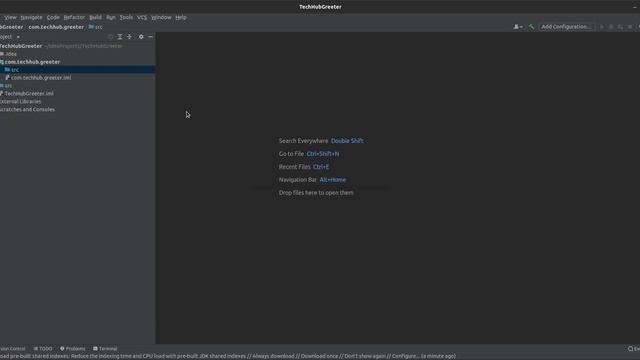Click the Build Project hammer icon
The image size is (640, 360).
tap(531, 27)
